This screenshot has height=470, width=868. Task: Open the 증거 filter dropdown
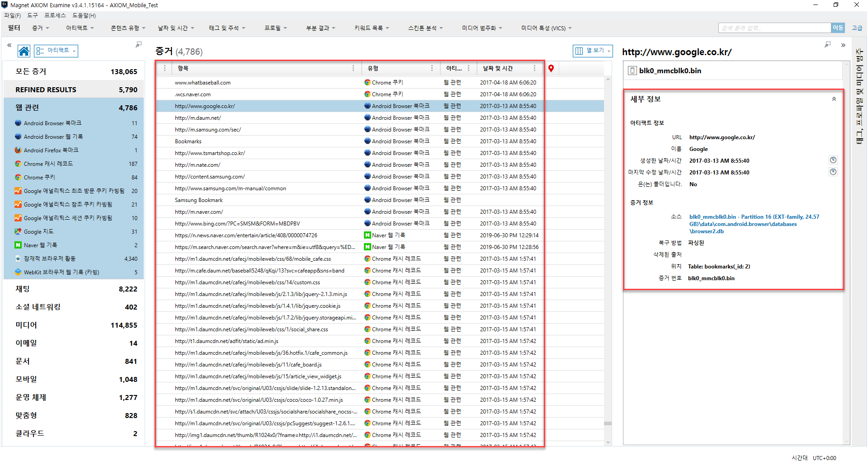(x=40, y=28)
